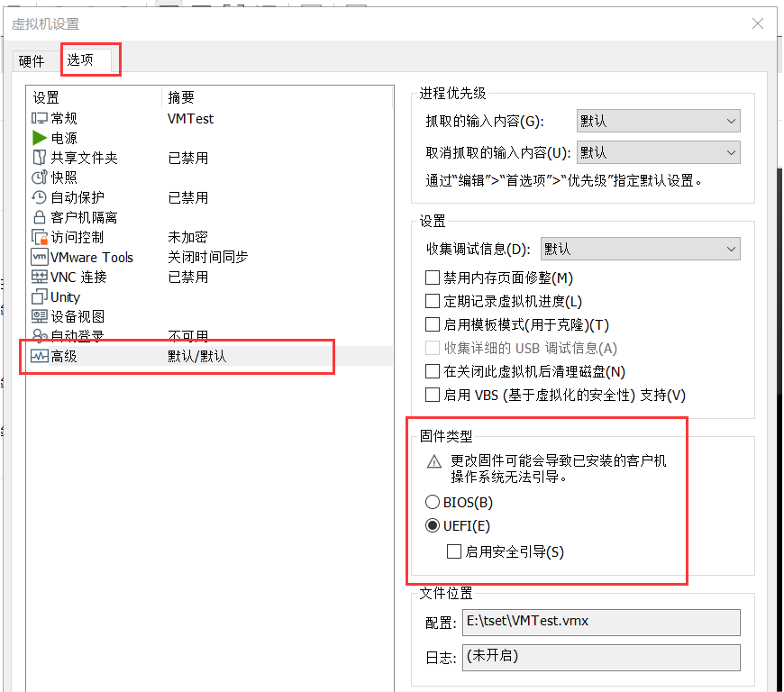Open 抓取的输入内容 priority dropdown
Screen dimensions: 784x692
(658, 122)
